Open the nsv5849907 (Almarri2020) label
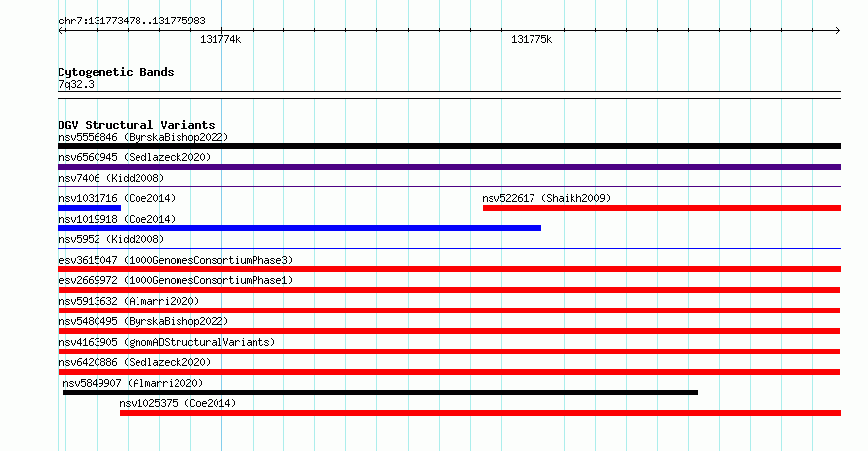 (133, 383)
